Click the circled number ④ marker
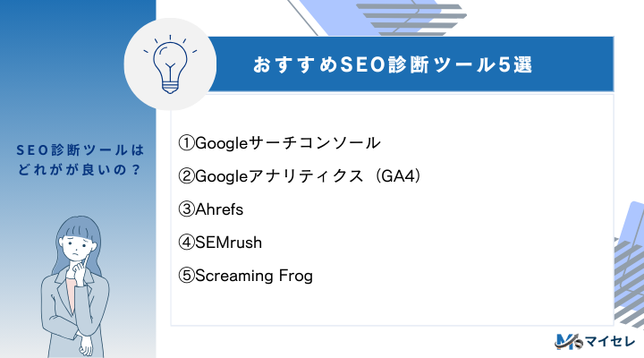644x358 pixels. click(x=186, y=243)
